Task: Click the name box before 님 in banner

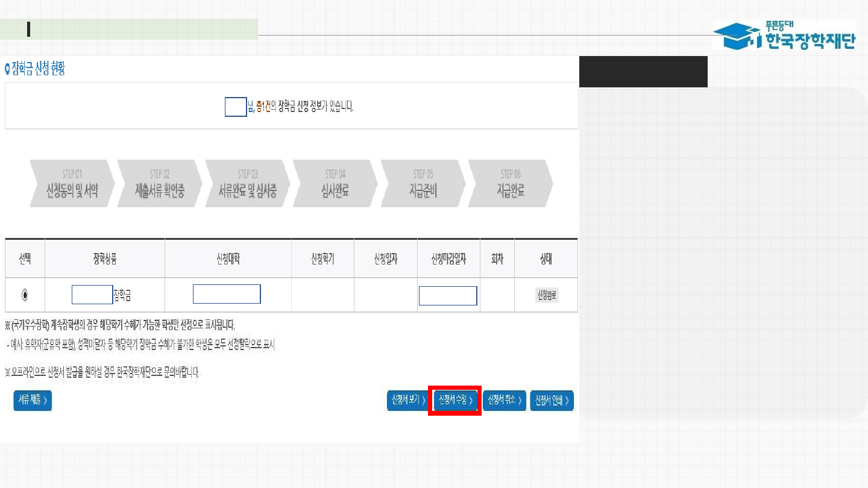Action: pos(236,107)
